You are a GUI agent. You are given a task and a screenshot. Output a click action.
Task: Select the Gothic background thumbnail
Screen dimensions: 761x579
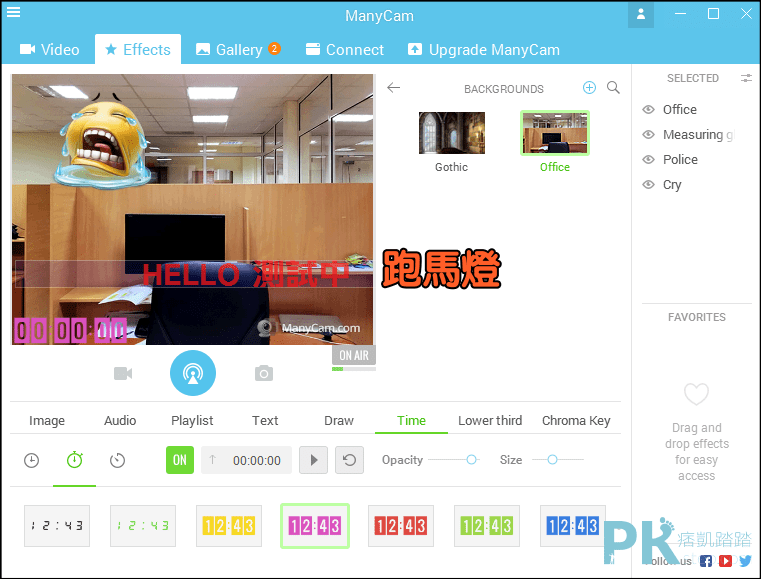pyautogui.click(x=452, y=133)
